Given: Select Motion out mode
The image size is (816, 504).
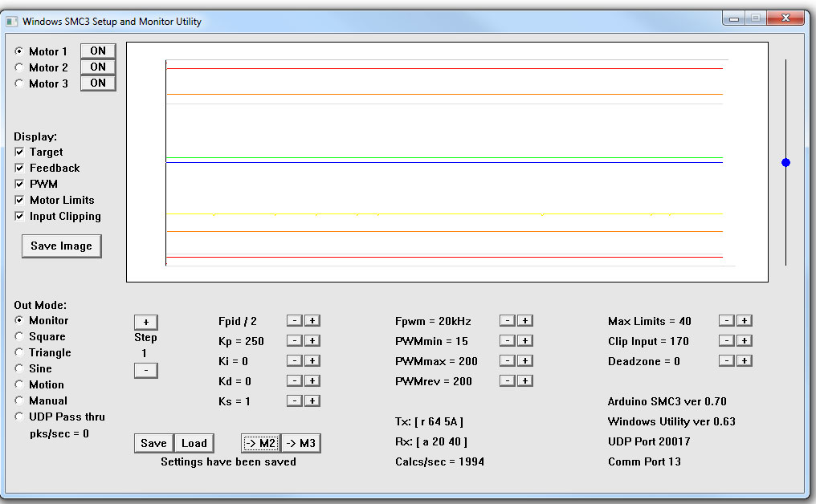Looking at the screenshot, I should [19, 384].
